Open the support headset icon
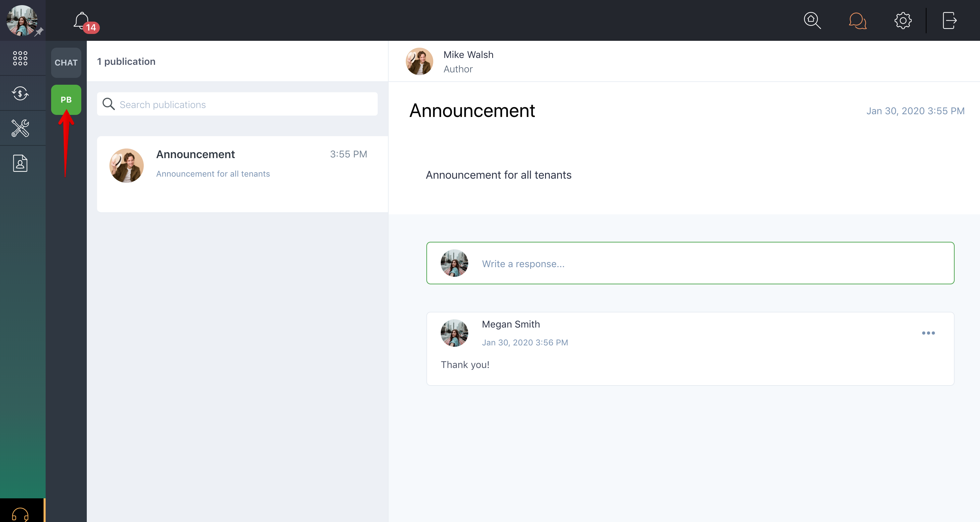This screenshot has height=522, width=980. coord(20,514)
